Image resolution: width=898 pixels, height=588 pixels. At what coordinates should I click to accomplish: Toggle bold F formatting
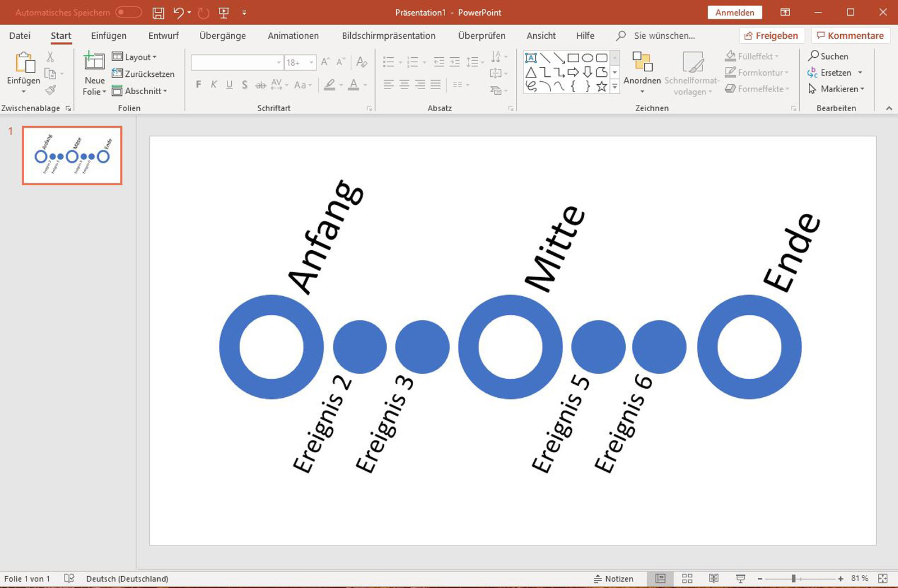point(198,85)
